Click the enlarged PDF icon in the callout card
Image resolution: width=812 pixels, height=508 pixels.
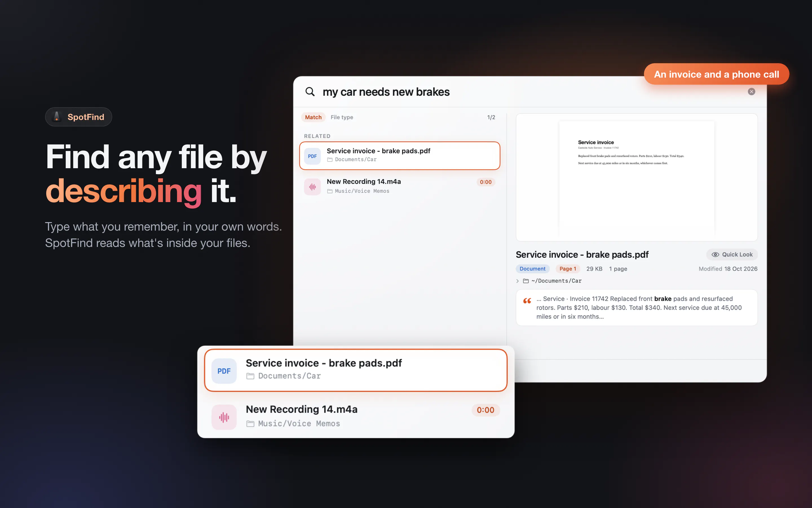(224, 371)
